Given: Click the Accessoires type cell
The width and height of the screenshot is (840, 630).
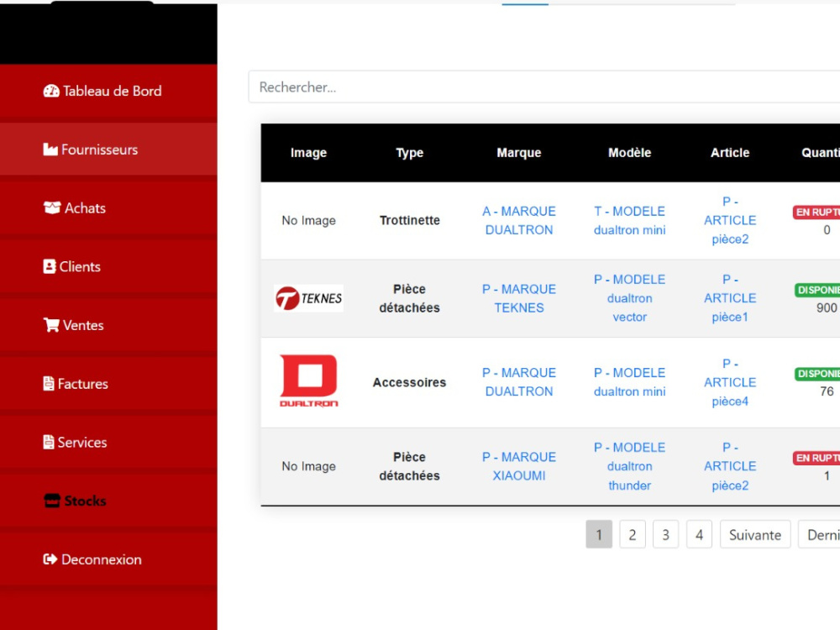Looking at the screenshot, I should [410, 382].
